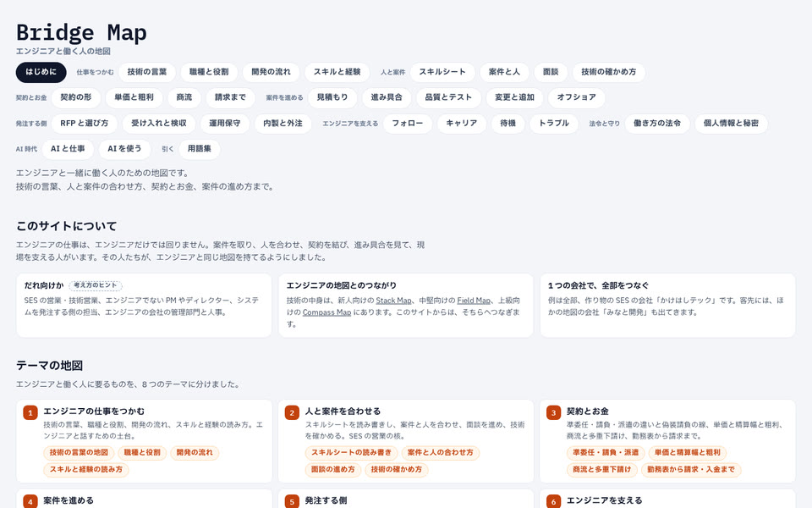812x508 pixels.
Task: Open 運用保守 nav pill
Action: click(225, 124)
